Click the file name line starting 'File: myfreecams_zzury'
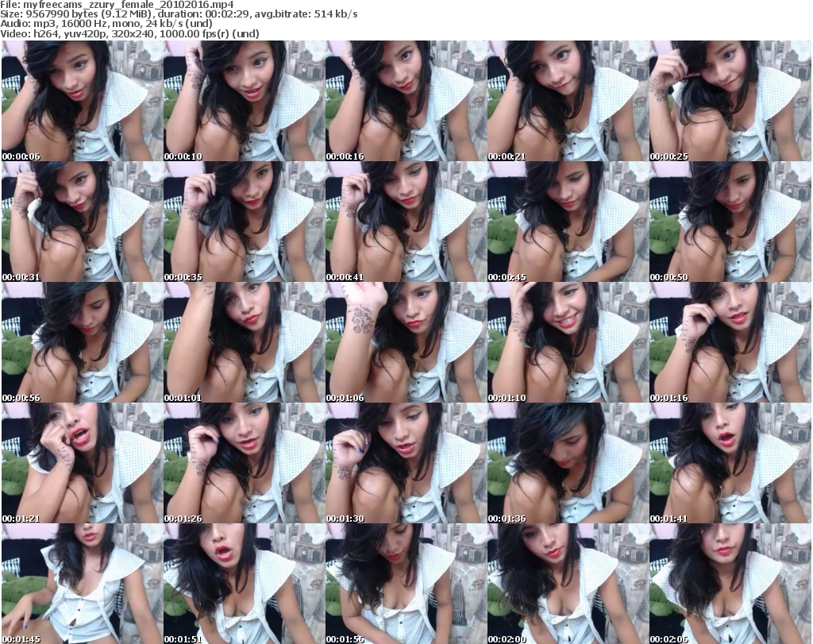 (118, 5)
